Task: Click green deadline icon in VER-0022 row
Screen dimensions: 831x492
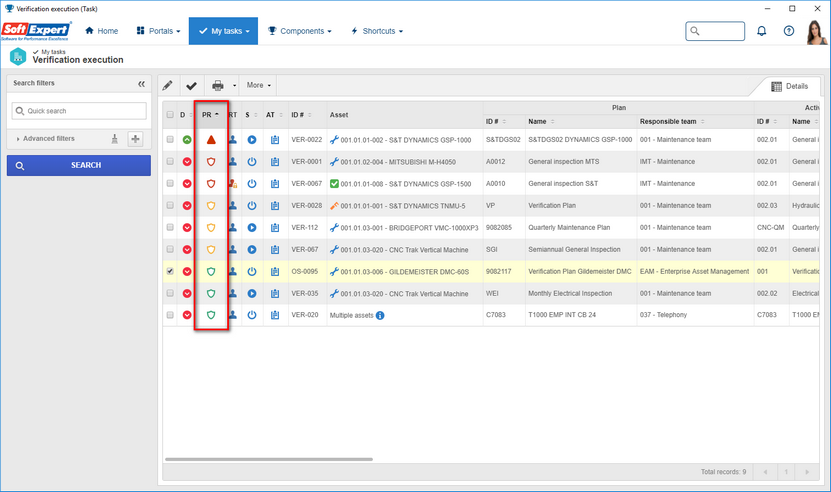Action: [x=187, y=140]
